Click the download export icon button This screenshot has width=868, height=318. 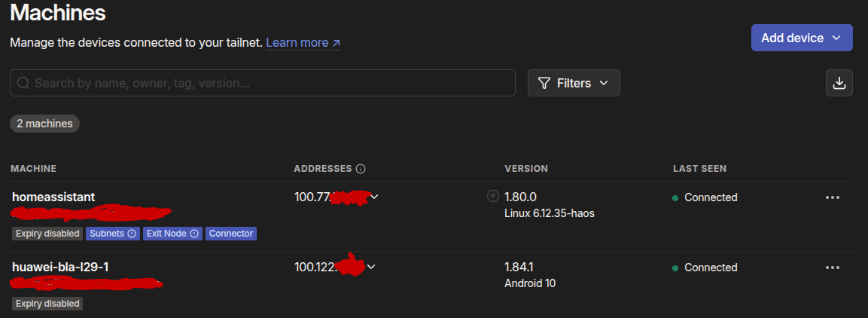click(x=839, y=83)
